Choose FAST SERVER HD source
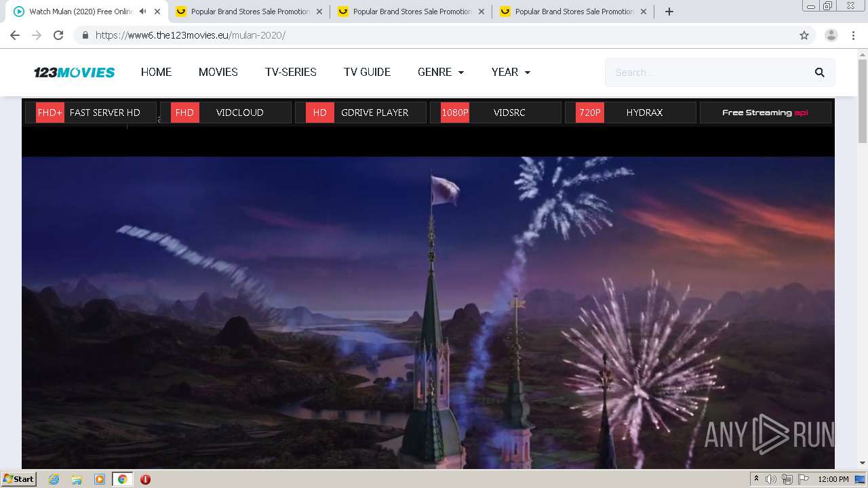The image size is (868, 488). tap(91, 113)
